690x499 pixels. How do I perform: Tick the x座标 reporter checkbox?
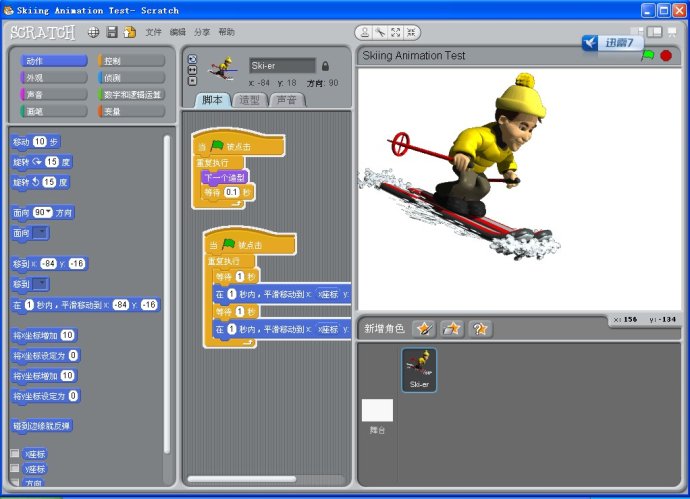[x=15, y=453]
